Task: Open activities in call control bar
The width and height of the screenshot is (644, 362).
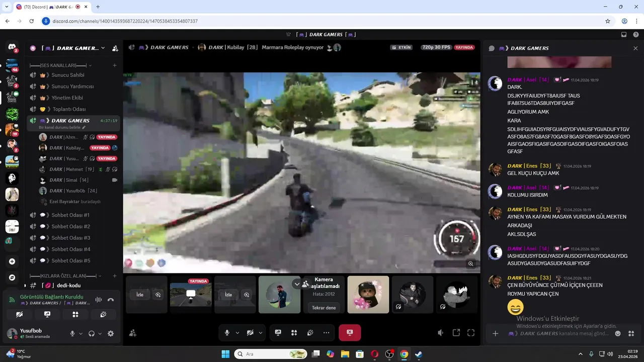Action: [294, 333]
